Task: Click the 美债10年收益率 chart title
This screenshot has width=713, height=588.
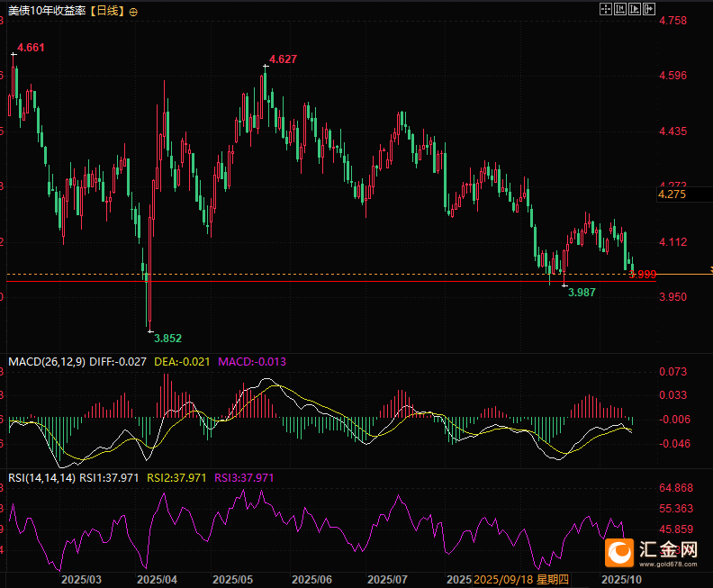Action: (x=48, y=11)
